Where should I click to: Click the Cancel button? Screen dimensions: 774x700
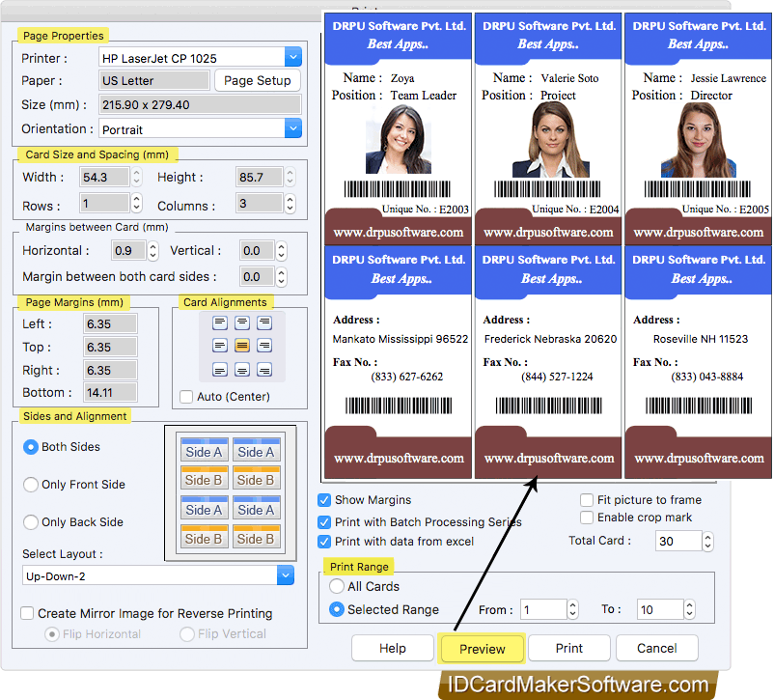[657, 648]
